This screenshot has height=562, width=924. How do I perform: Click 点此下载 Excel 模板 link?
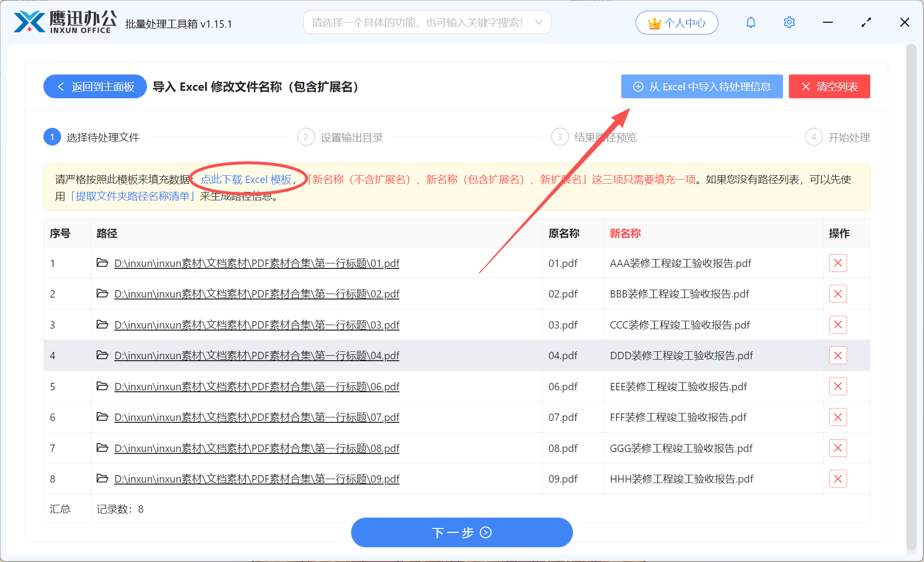(246, 180)
